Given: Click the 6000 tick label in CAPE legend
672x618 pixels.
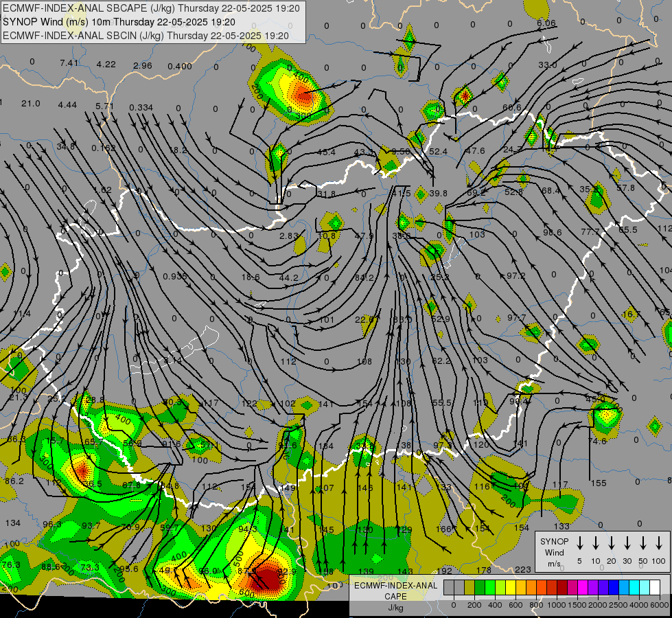Looking at the screenshot, I should tap(660, 605).
